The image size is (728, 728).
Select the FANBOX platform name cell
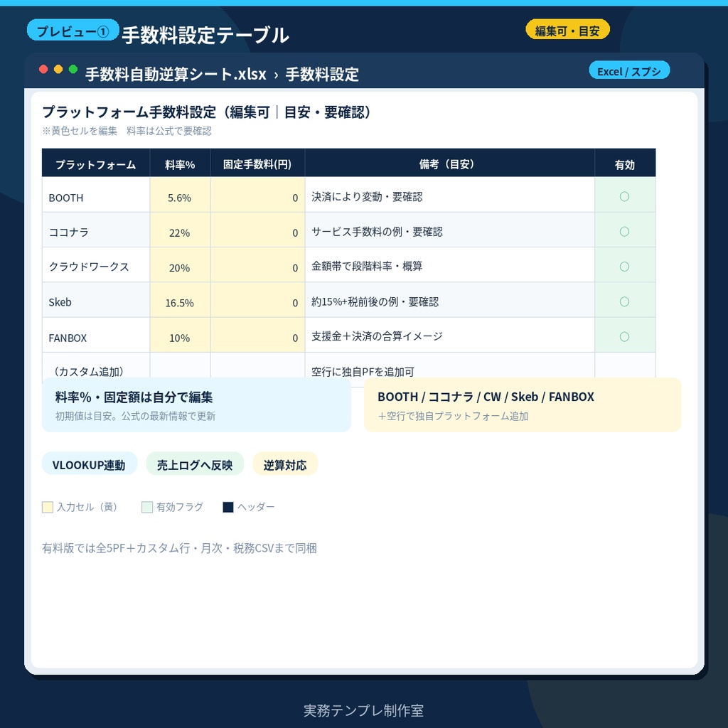pyautogui.click(x=96, y=336)
